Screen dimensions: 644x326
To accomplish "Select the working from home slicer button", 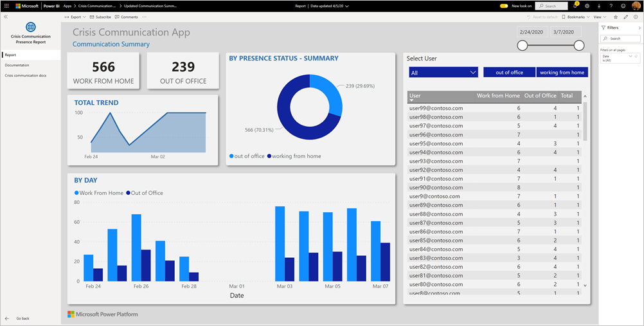I will point(562,73).
